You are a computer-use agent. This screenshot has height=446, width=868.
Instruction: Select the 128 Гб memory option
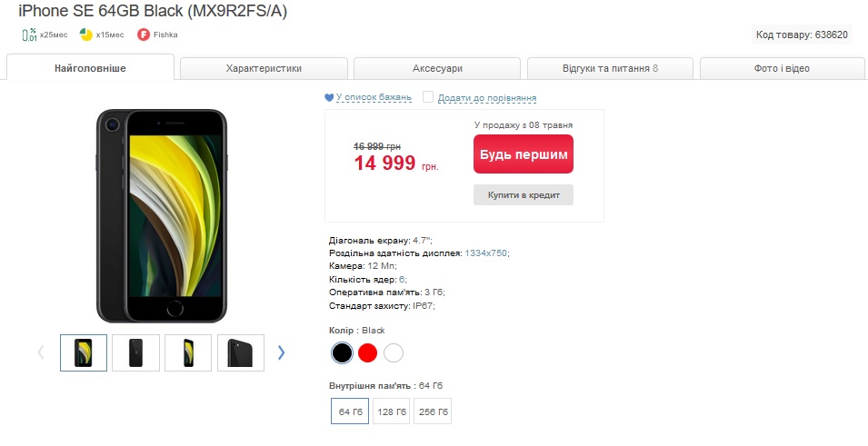pos(392,411)
